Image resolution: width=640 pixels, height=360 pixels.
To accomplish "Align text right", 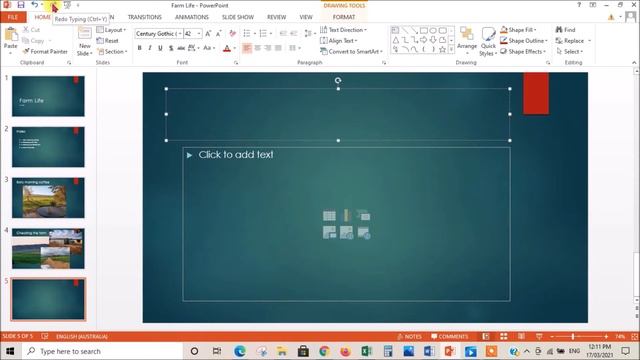I will pyautogui.click(x=268, y=48).
